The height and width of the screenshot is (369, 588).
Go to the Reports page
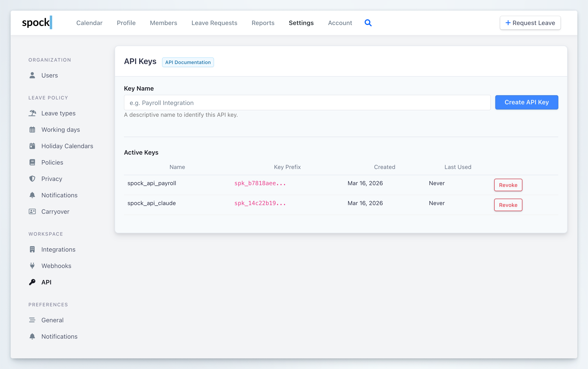point(263,23)
